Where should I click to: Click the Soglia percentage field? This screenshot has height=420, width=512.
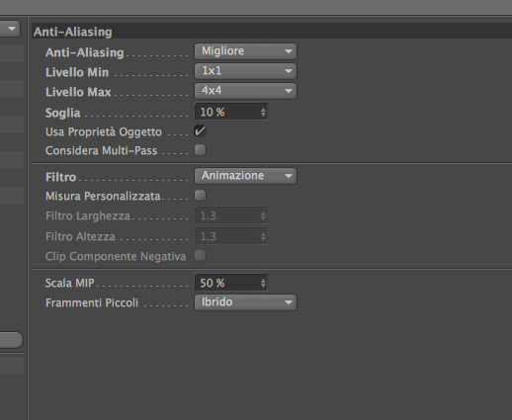[x=231, y=112]
